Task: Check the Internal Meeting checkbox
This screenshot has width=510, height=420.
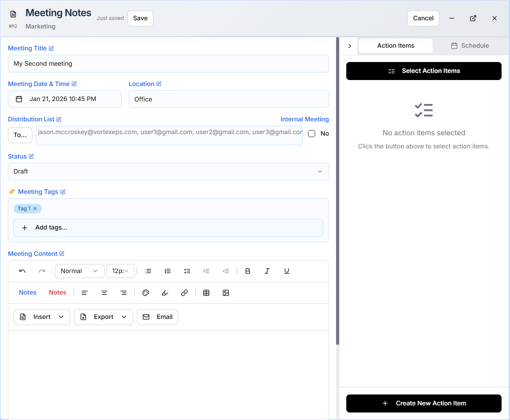Action: [311, 133]
